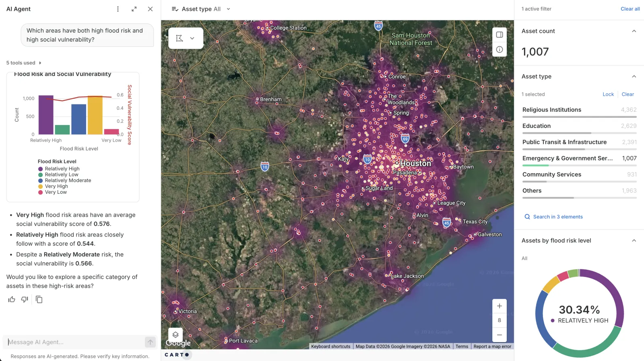
Task: Click the map zoom level 8 indicator
Action: click(x=500, y=320)
